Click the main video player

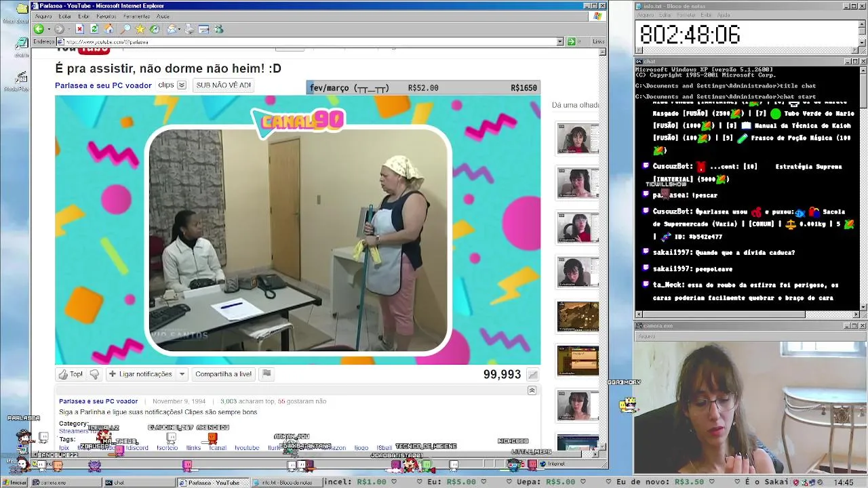[x=298, y=230]
